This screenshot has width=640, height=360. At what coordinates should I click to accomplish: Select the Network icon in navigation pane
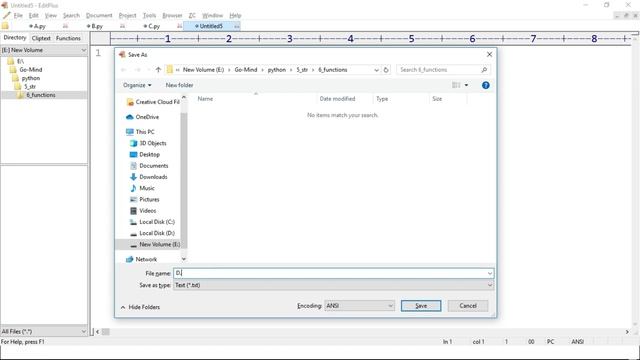(x=130, y=259)
